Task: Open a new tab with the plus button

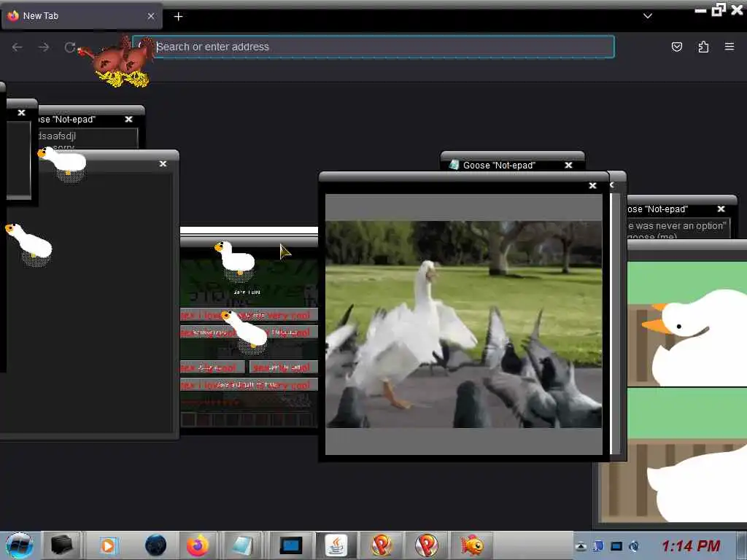Action: click(178, 16)
